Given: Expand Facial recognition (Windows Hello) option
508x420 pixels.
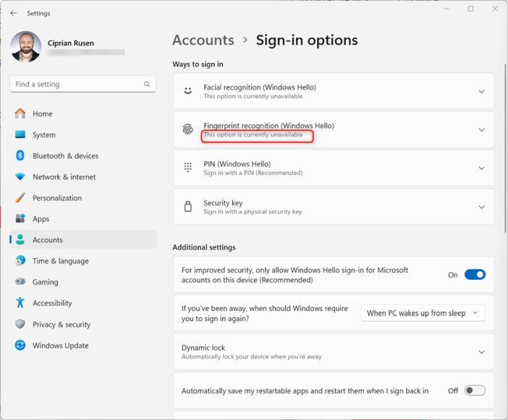Looking at the screenshot, I should pyautogui.click(x=481, y=92).
